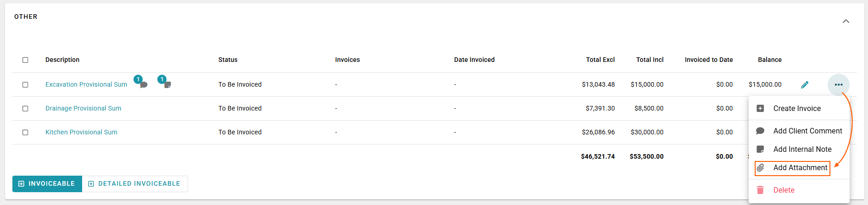Select Delete from the context menu
The height and width of the screenshot is (205, 868).
pos(784,190)
